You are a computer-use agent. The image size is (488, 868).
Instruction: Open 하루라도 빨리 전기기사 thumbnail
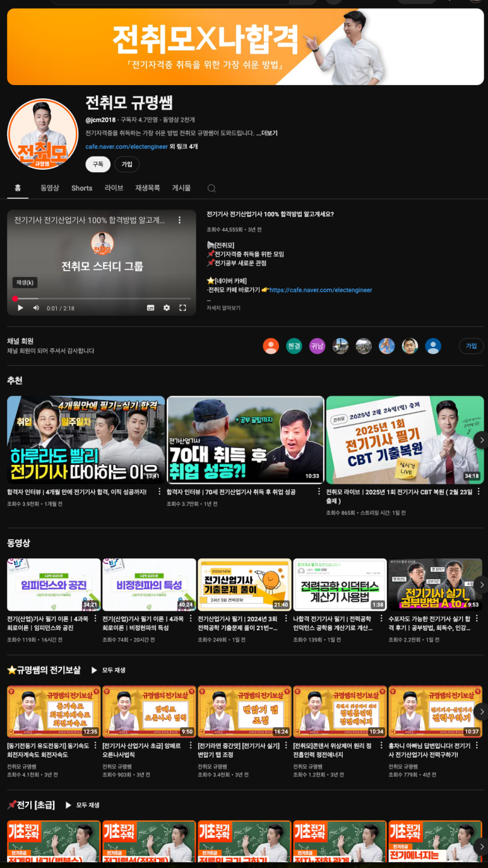tap(86, 440)
